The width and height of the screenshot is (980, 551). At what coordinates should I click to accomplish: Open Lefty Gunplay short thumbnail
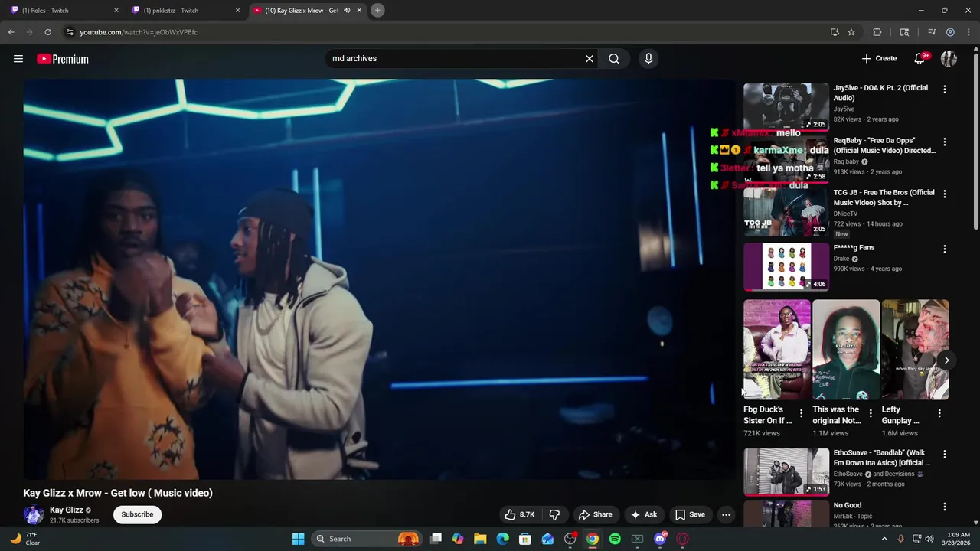(x=915, y=350)
